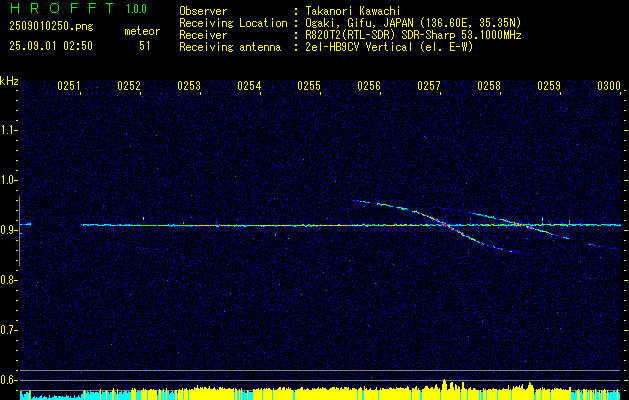629x400 pixels.
Task: Click time axis marker 0254
Action: [249, 86]
